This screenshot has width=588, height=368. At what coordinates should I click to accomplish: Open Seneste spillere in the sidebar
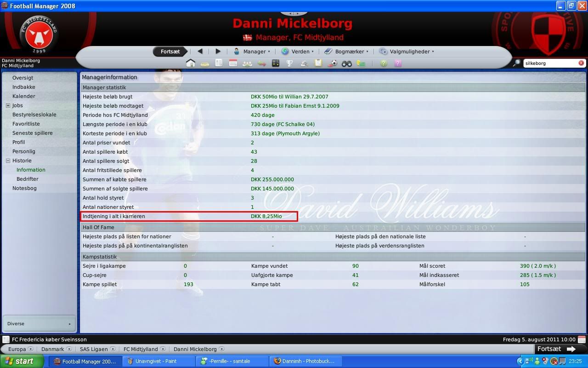(32, 133)
